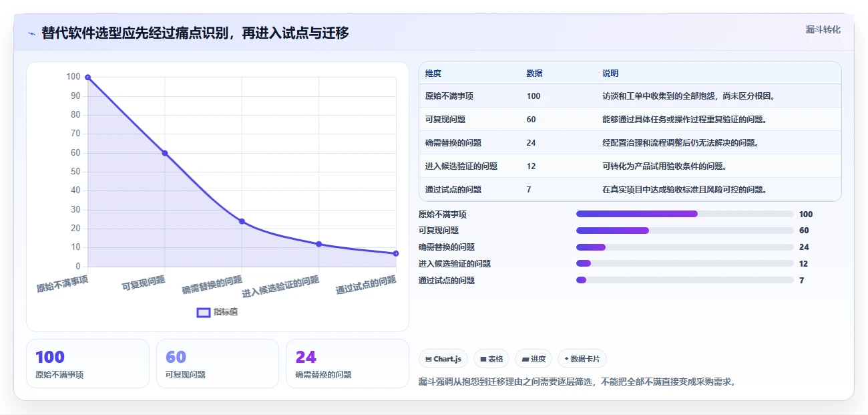
Task: Click the progress value 7 beside its bar
Action: (x=802, y=281)
